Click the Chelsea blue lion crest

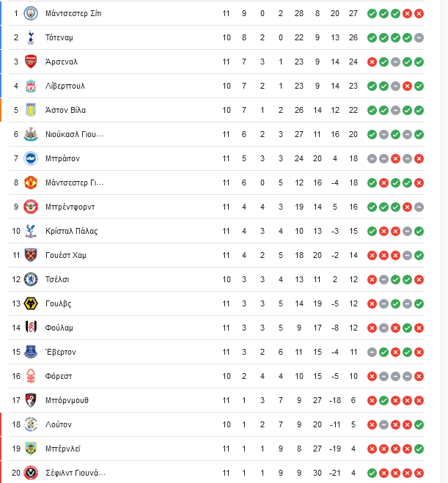coord(31,279)
